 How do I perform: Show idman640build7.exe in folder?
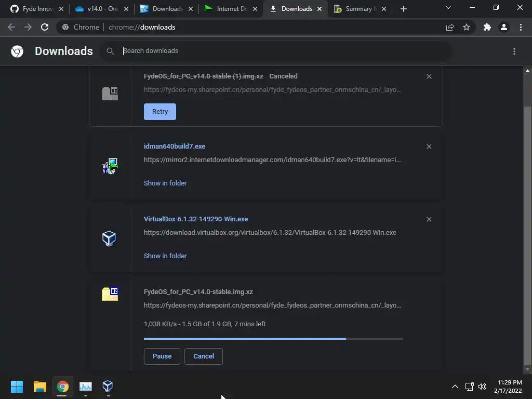pos(165,183)
